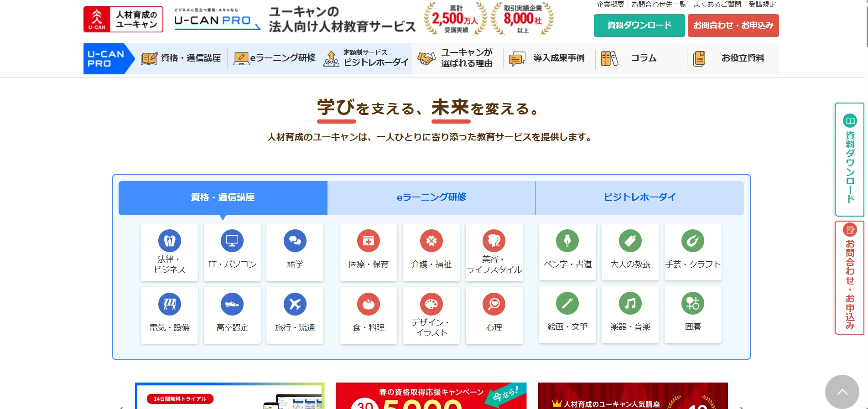The image size is (868, 409).
Task: Switch to the eラーニング研修 tab
Action: pos(431,197)
